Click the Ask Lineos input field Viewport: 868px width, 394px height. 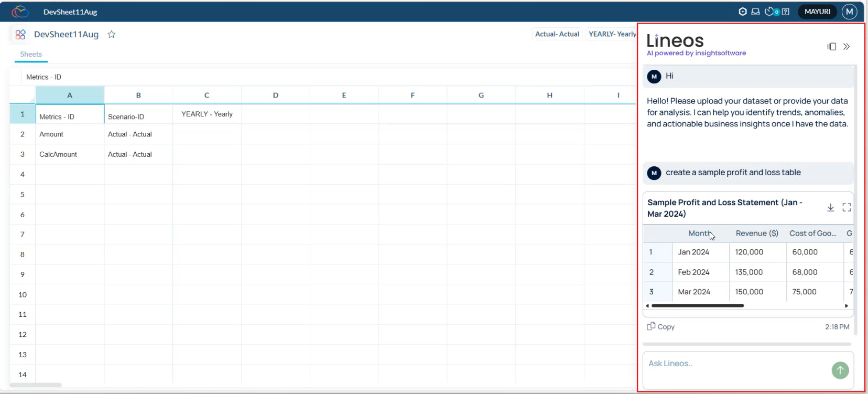(734, 364)
